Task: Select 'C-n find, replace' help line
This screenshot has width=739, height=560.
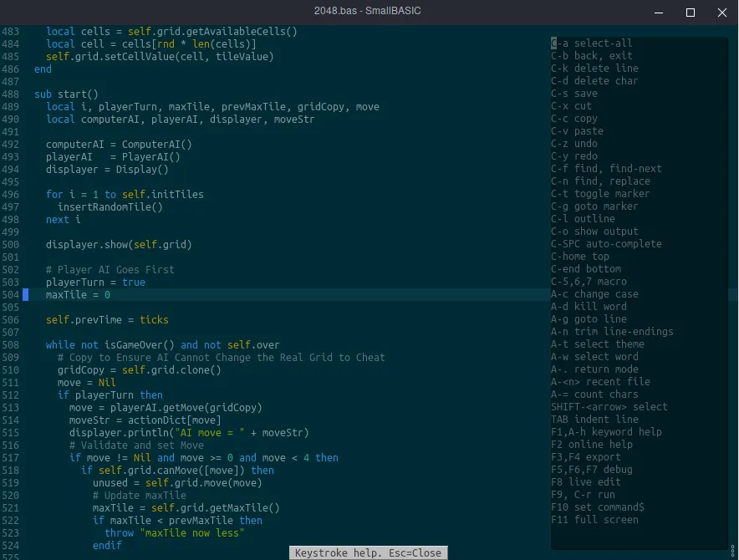Action: coord(600,181)
